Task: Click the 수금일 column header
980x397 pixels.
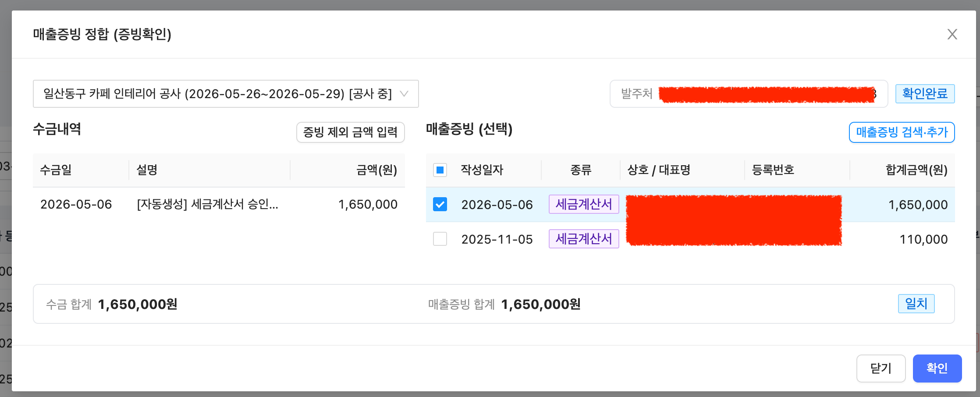Action: 56,170
